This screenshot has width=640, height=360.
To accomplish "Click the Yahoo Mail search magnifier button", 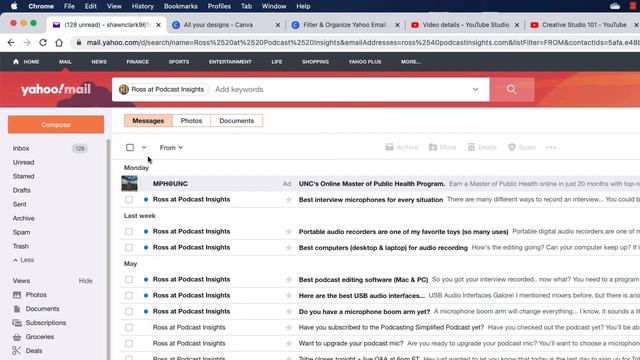I will (x=512, y=89).
